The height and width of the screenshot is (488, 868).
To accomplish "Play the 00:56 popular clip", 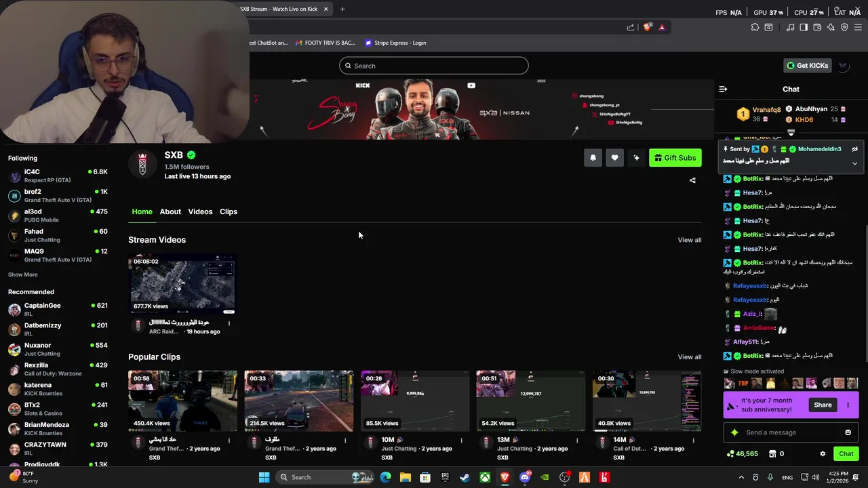I will click(182, 401).
